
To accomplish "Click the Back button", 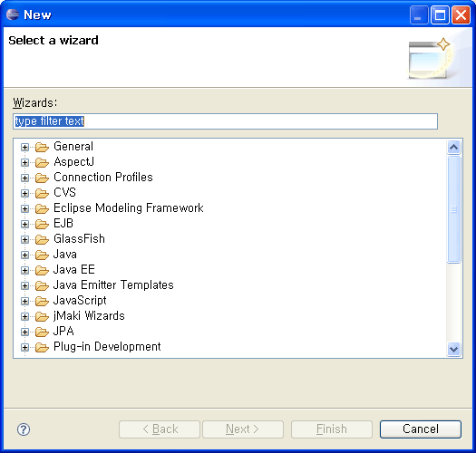I will pyautogui.click(x=160, y=429).
